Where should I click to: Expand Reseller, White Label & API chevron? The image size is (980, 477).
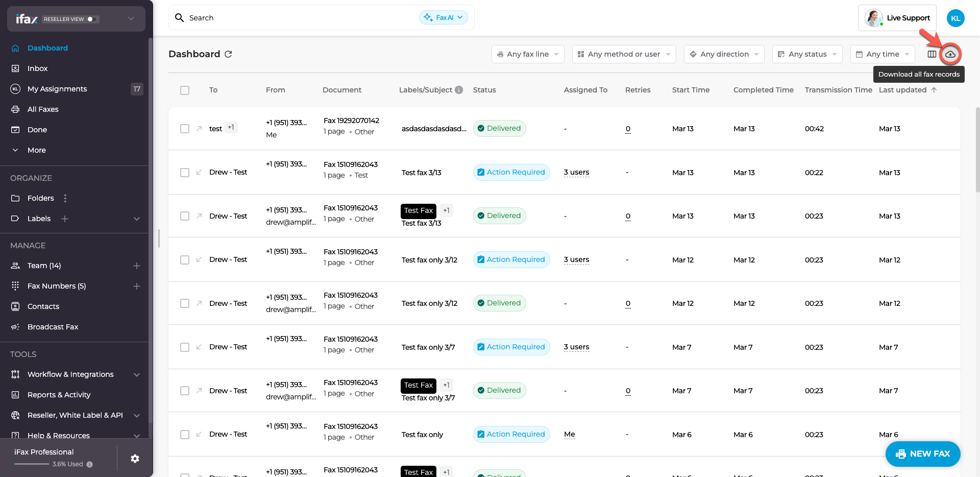click(137, 415)
